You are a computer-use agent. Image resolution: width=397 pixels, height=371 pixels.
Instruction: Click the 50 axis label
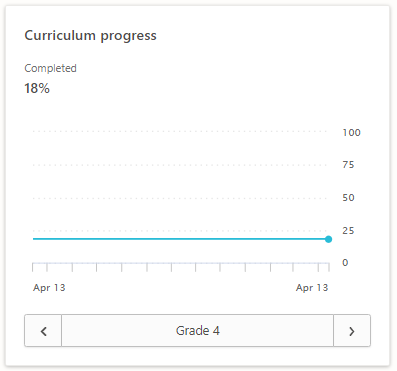point(348,198)
